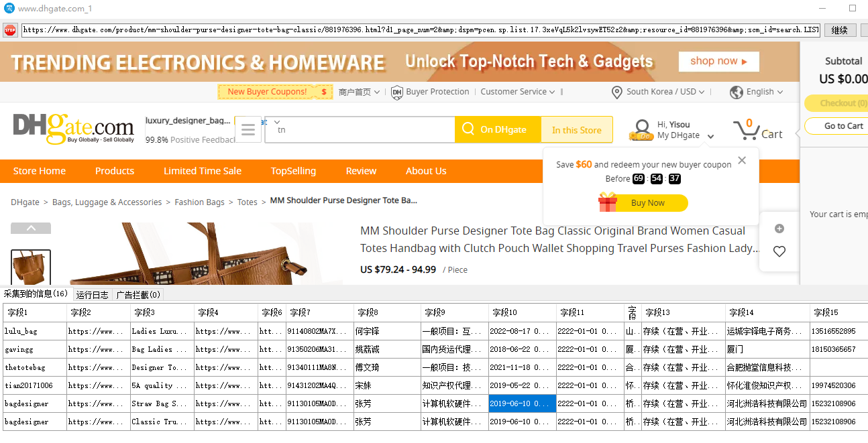Add to favorites with the heart icon
Viewport: 868px width, 443px height.
[x=779, y=251]
